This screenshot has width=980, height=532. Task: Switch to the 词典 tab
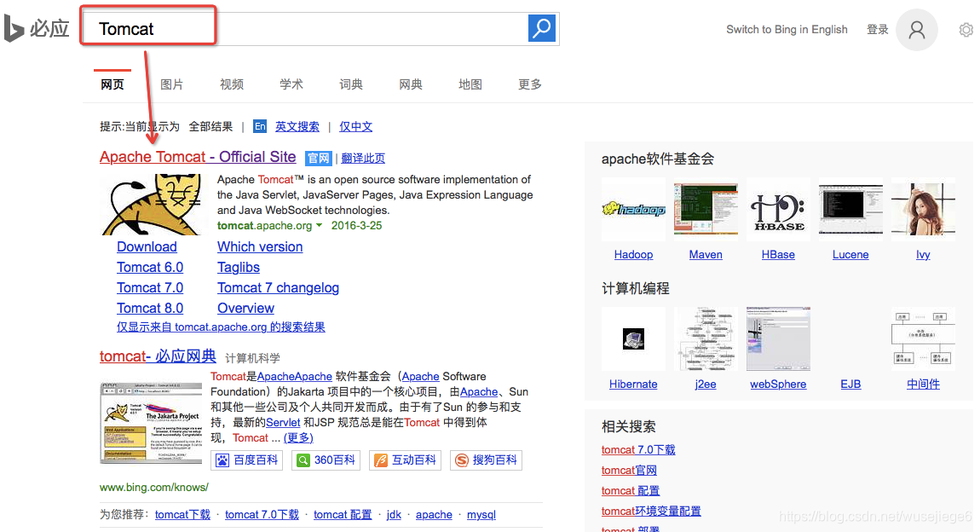351,84
